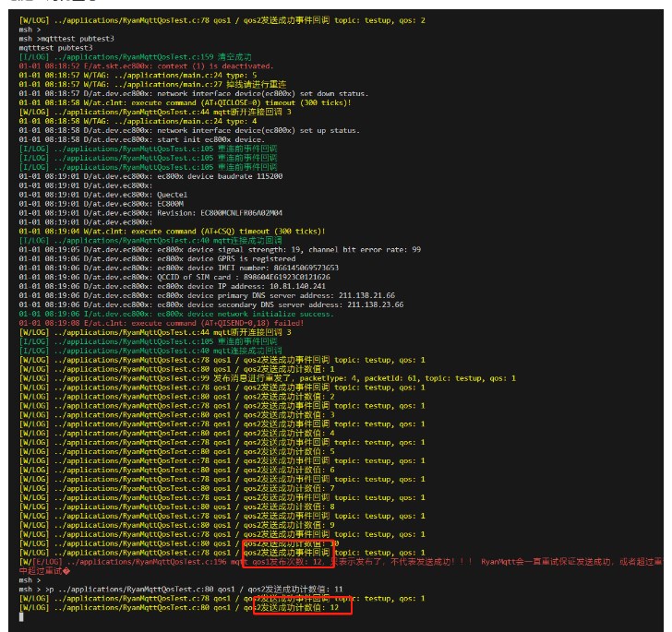The image size is (672, 632).
Task: Select 'msh > >p' line with 计数值: 11
Action: click(181, 590)
